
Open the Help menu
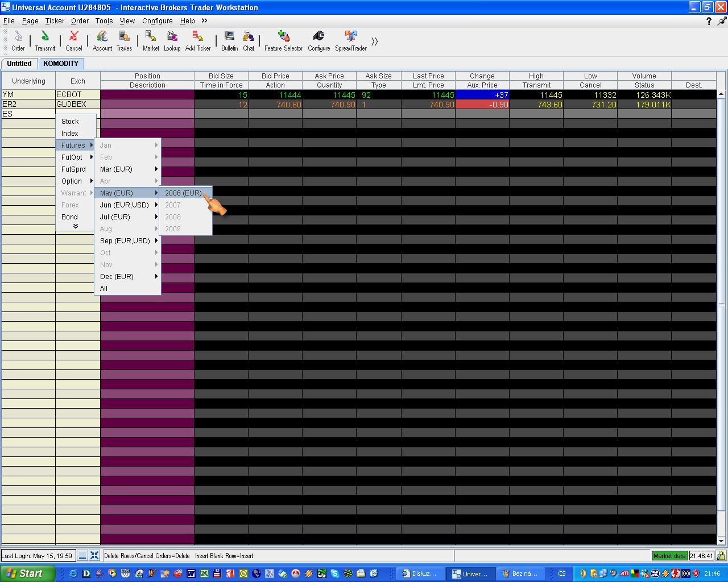click(187, 21)
